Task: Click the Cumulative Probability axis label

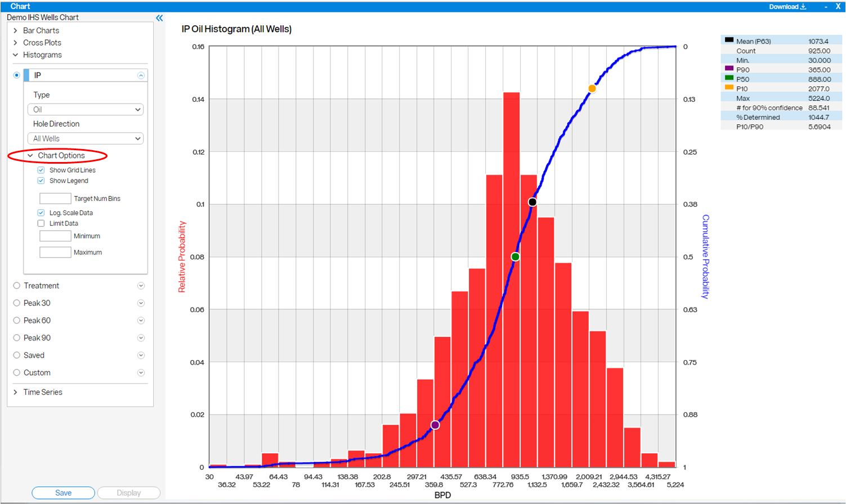Action: 705,256
